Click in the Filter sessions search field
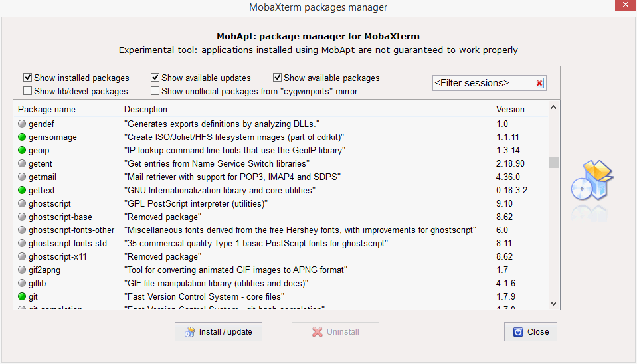This screenshot has width=637, height=364. (482, 83)
